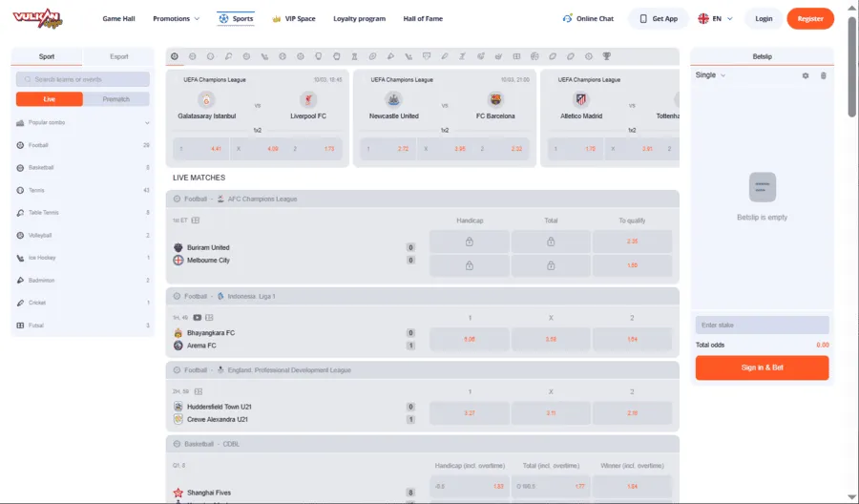Open the betslip settings gear
Screen dimensions: 859x504
tap(806, 75)
